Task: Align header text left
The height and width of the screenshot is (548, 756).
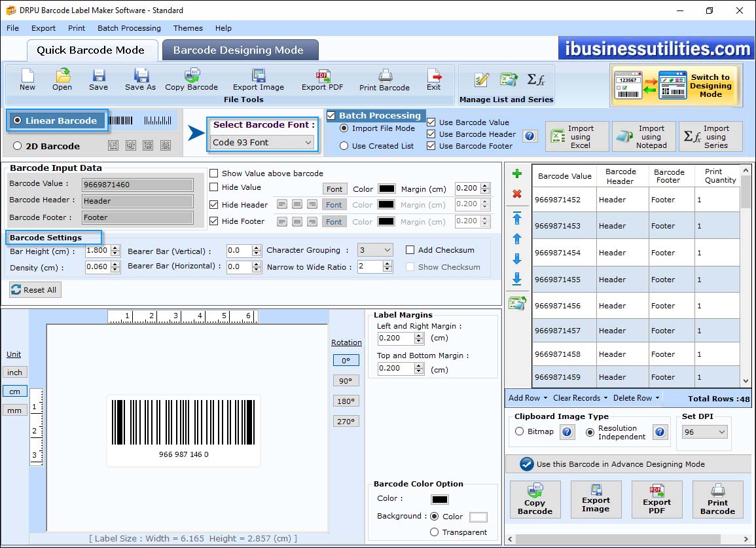Action: click(x=282, y=204)
